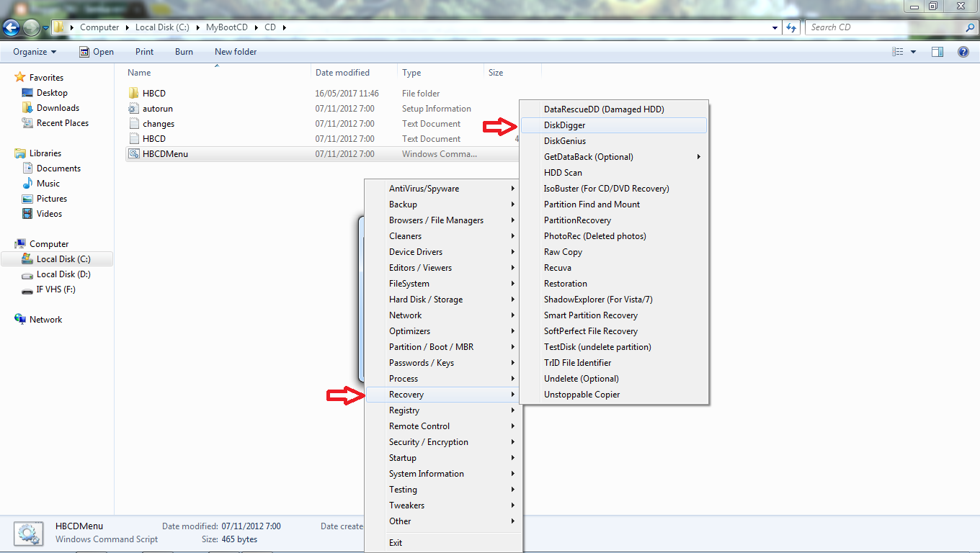Click the Print toolbar button
This screenshot has height=553, width=980.
tap(144, 52)
